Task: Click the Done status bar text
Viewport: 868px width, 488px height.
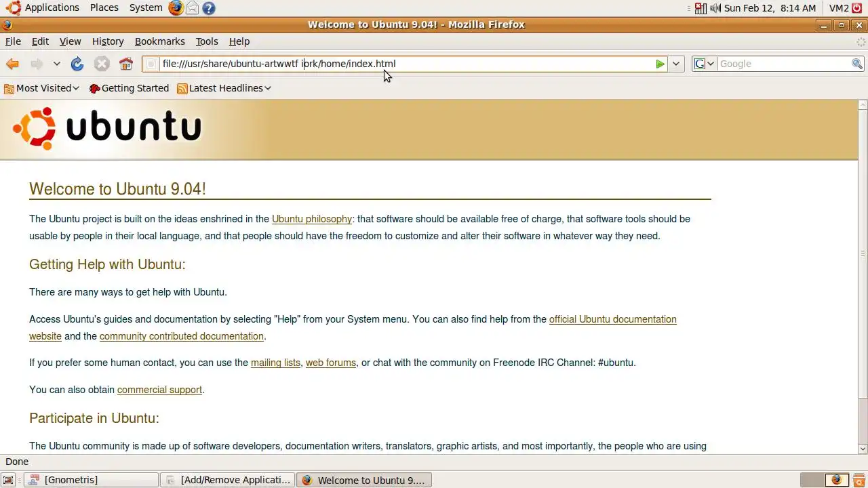Action: tap(17, 462)
